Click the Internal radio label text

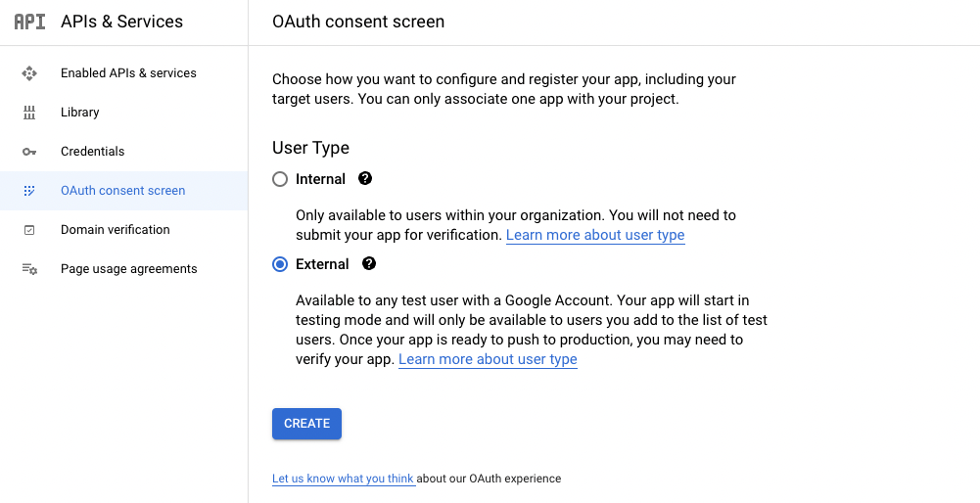pyautogui.click(x=320, y=179)
